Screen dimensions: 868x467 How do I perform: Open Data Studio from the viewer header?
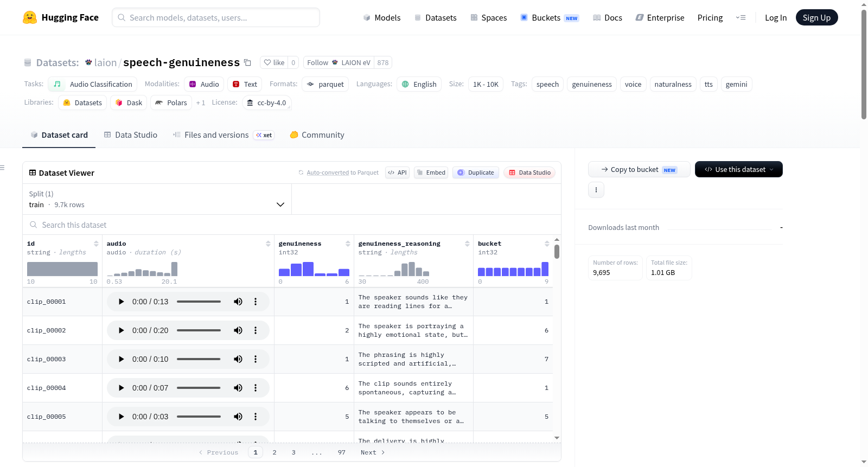click(x=529, y=172)
